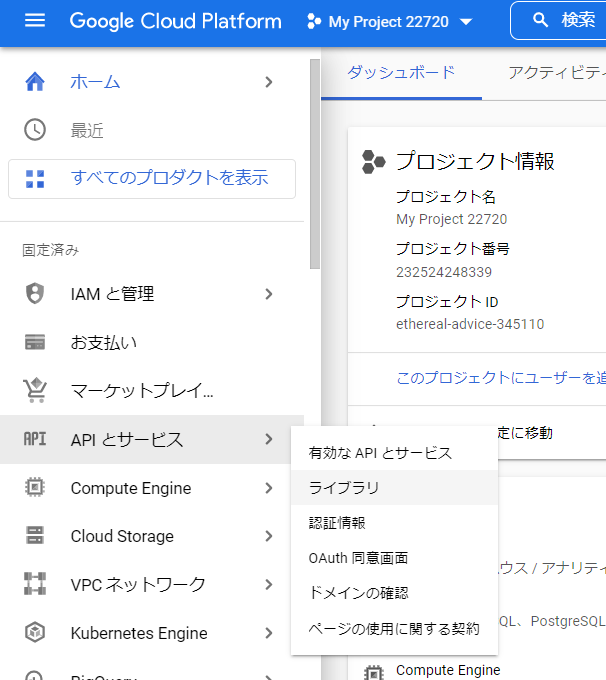Viewport: 606px width, 680px height.
Task: Open the hamburger navigation menu
Action: point(35,20)
